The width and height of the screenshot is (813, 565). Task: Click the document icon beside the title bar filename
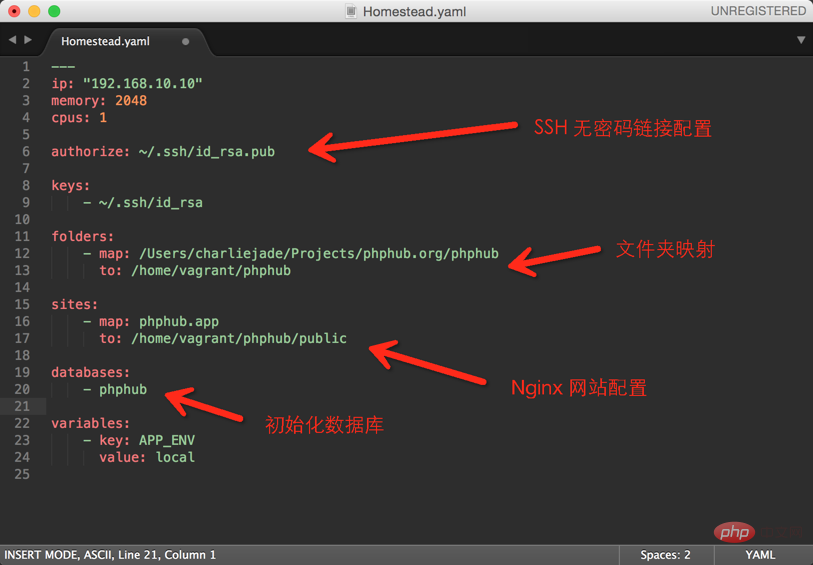[x=351, y=11]
